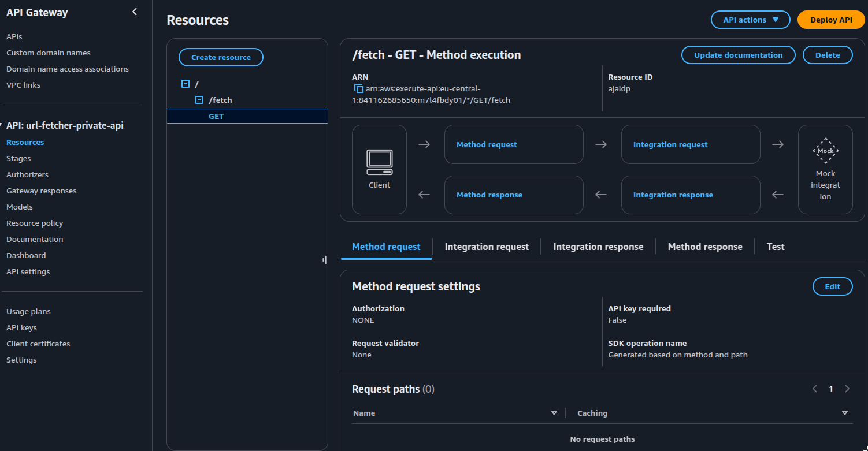Click the Deploy API button

tap(831, 20)
